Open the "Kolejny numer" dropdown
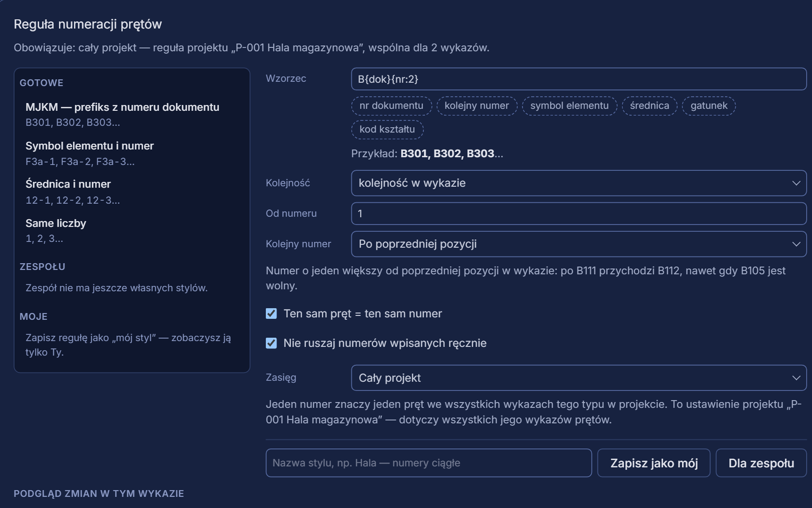This screenshot has height=508, width=812. [579, 244]
